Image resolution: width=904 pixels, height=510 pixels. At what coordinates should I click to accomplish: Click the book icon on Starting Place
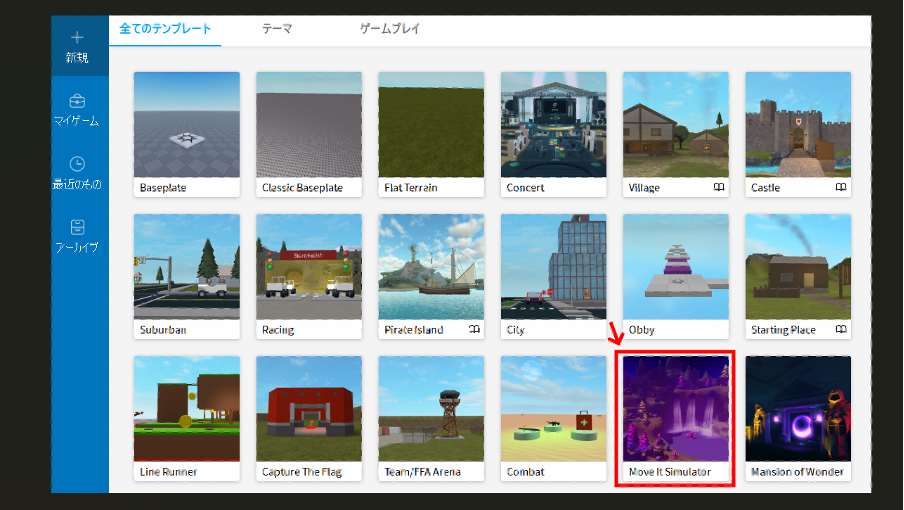click(840, 329)
